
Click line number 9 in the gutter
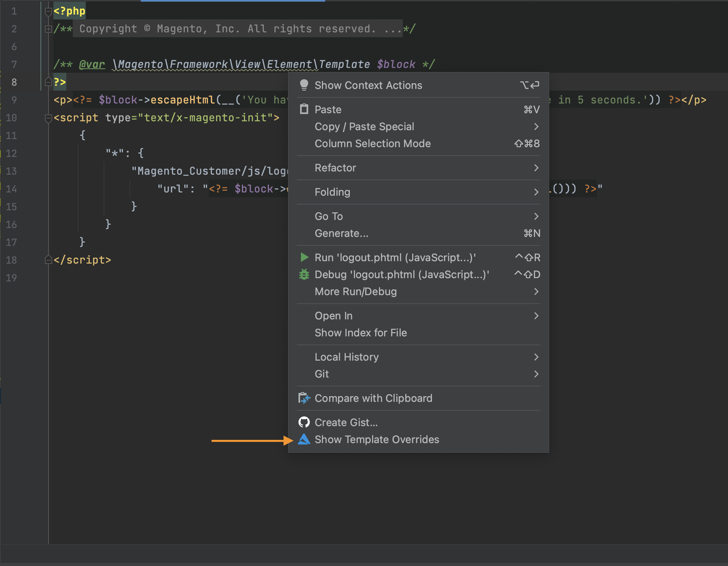pyautogui.click(x=14, y=100)
